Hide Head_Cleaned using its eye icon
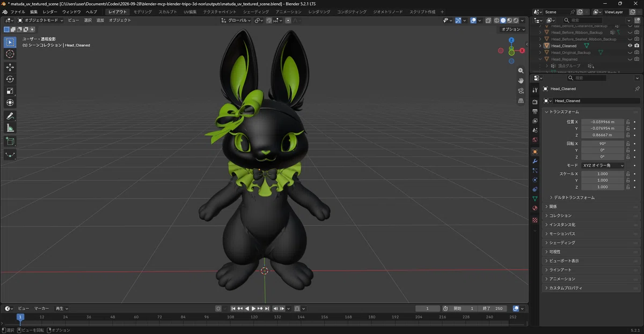644x334 pixels. pos(630,46)
